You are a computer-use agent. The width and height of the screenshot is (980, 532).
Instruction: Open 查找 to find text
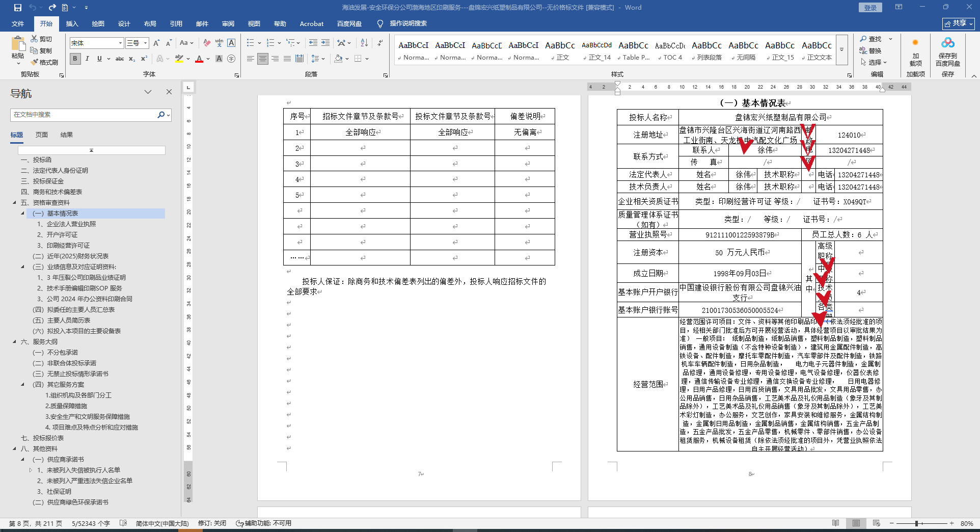(871, 39)
